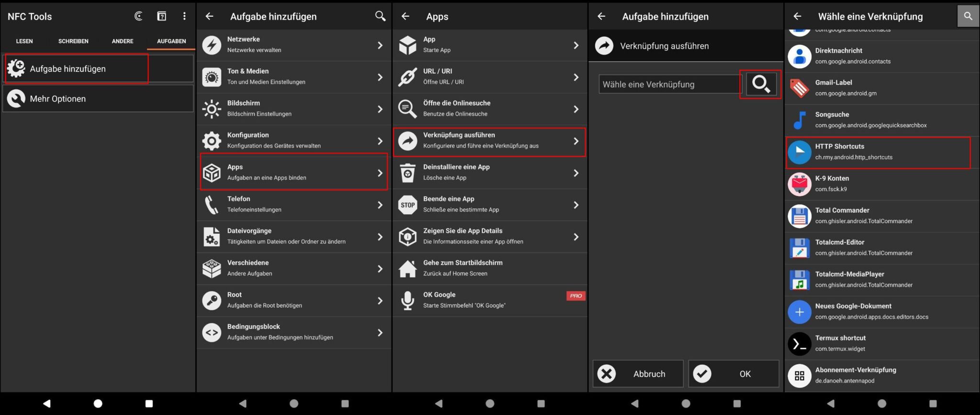Screen dimensions: 980x415
Task: Select the Termux shortcut entry
Action: point(882,344)
